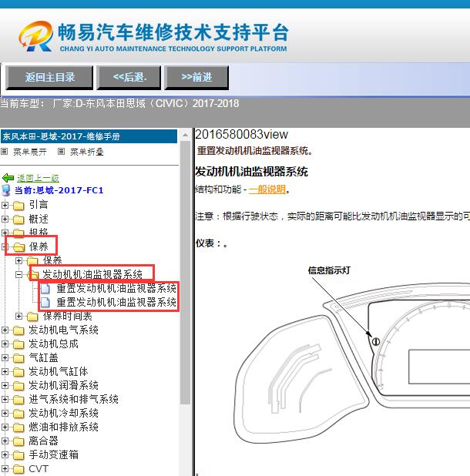Click the 发动机冷却系统 folder icon
The height and width of the screenshot is (476, 470).
point(18,414)
